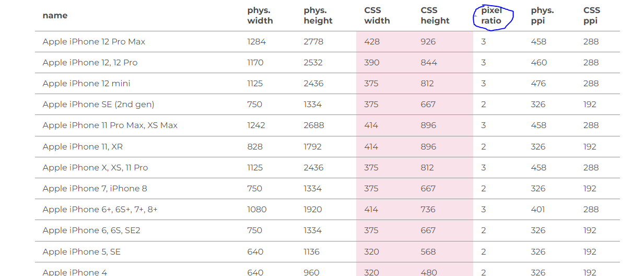
Task: Select Apple iPhone 6+, 6S+, 7+, 8+ row
Action: 100,210
